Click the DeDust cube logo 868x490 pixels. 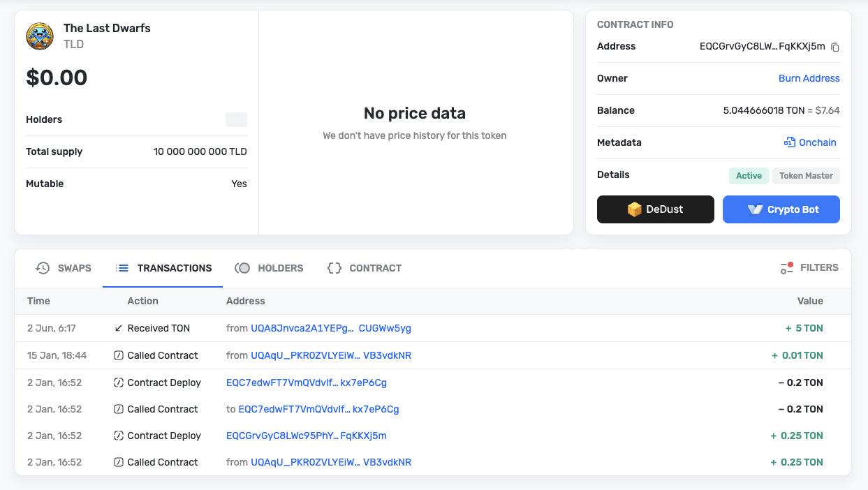tap(634, 209)
